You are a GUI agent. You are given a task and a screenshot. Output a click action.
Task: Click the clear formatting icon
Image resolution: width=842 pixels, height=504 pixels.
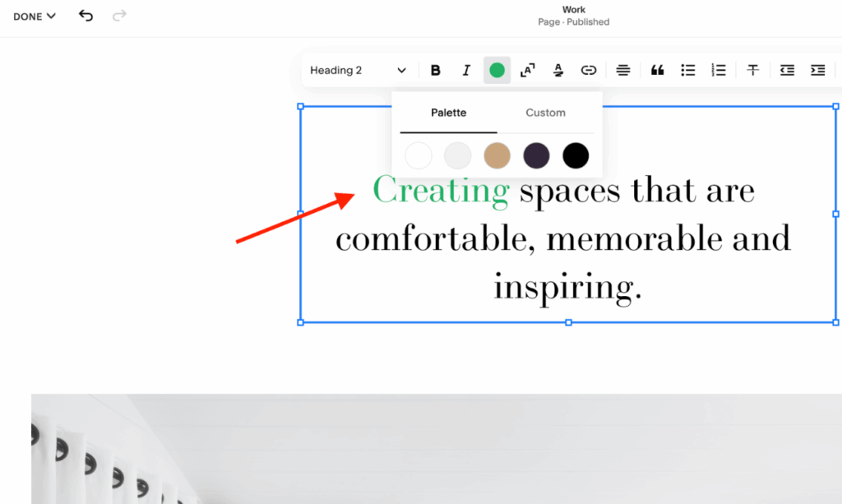tap(753, 71)
